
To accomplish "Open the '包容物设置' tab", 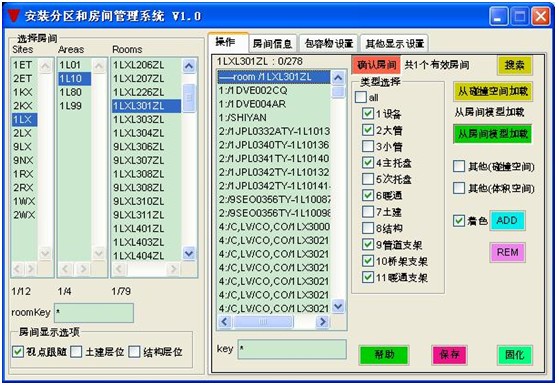I will [329, 44].
